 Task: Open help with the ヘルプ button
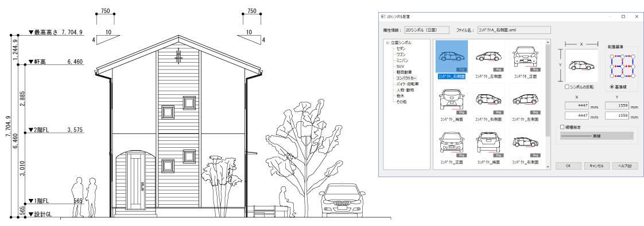click(625, 166)
